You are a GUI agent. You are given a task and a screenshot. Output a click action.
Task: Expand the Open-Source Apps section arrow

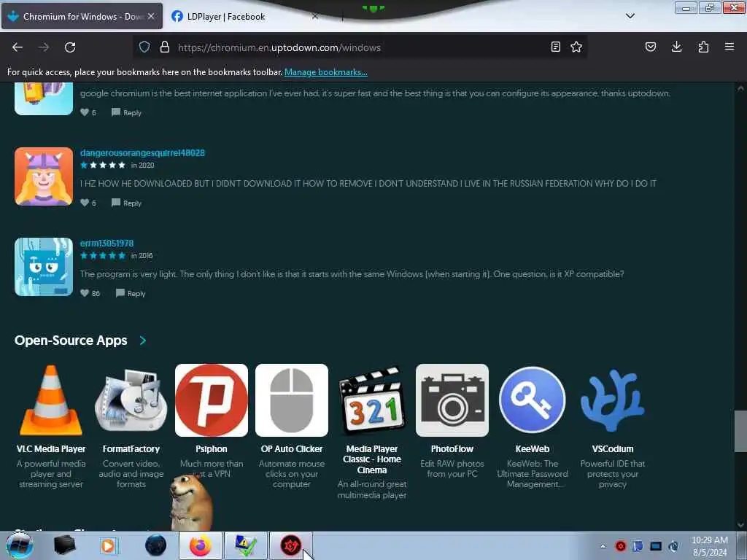coord(143,341)
